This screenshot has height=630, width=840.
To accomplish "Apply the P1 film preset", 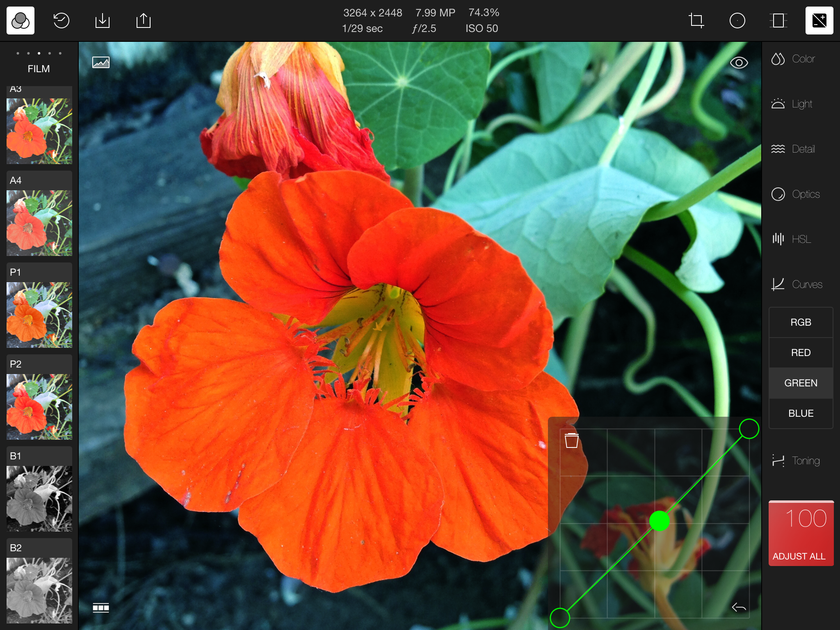I will 39,306.
